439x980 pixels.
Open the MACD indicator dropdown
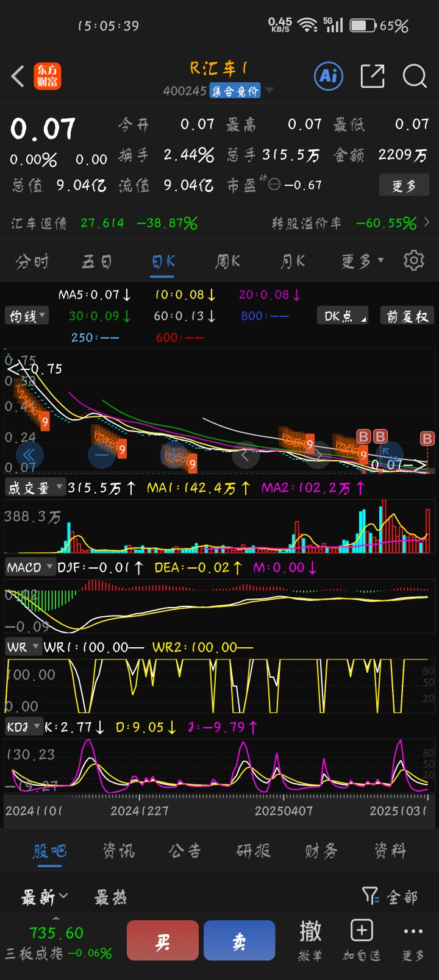click(x=30, y=567)
